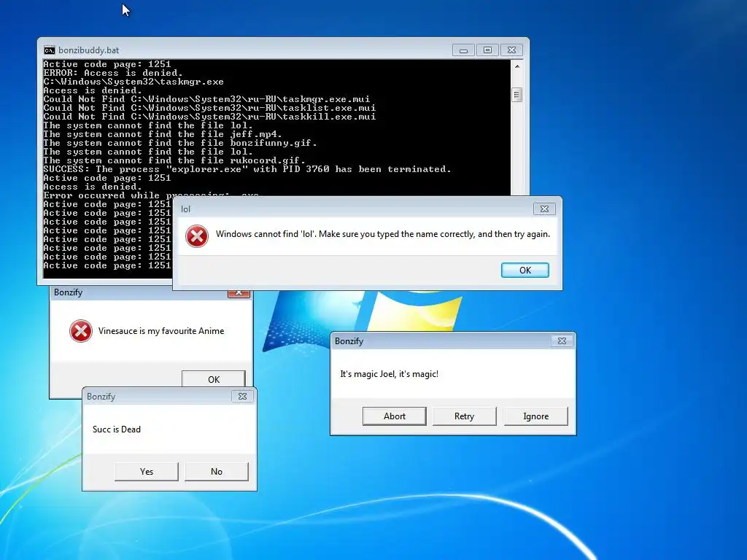Click the console scrollbar up arrow
747x560 pixels.
pos(517,66)
